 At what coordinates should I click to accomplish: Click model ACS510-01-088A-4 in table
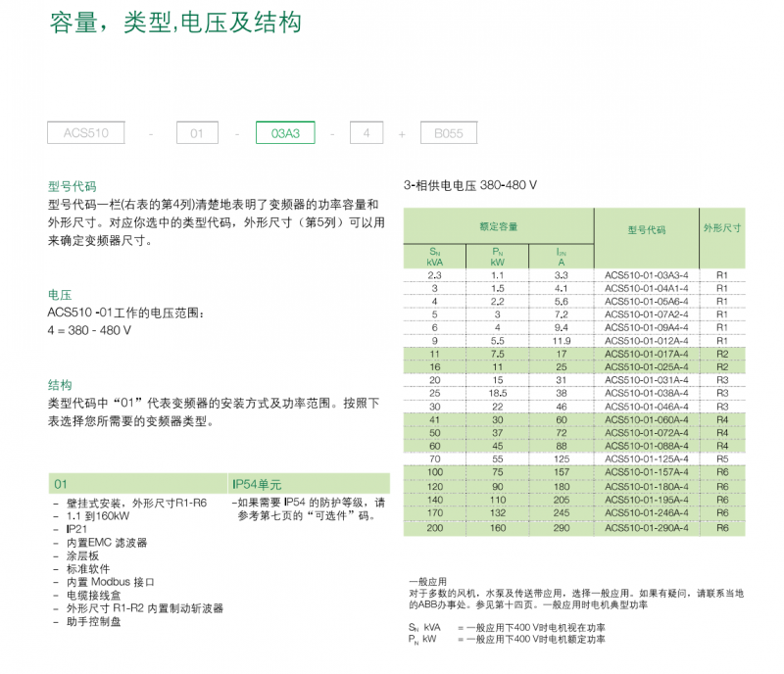pos(646,446)
